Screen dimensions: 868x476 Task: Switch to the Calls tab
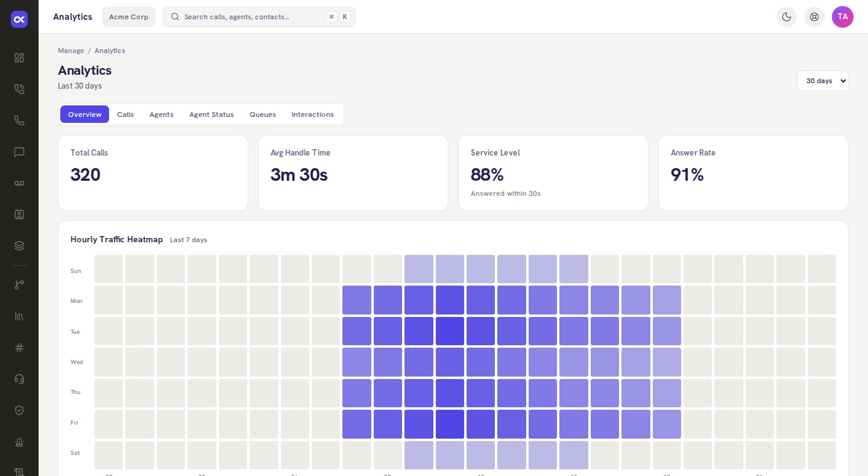coord(125,114)
